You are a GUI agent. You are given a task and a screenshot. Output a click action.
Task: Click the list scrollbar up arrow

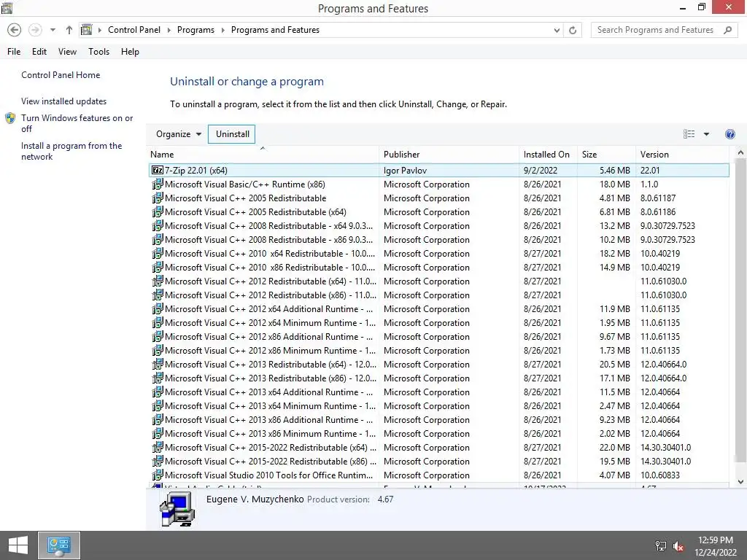click(x=740, y=153)
